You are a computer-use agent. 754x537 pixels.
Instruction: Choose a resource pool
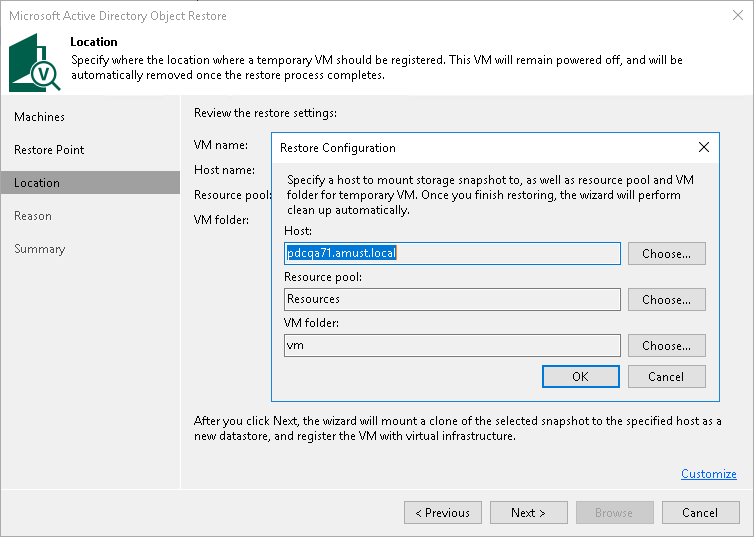(666, 300)
